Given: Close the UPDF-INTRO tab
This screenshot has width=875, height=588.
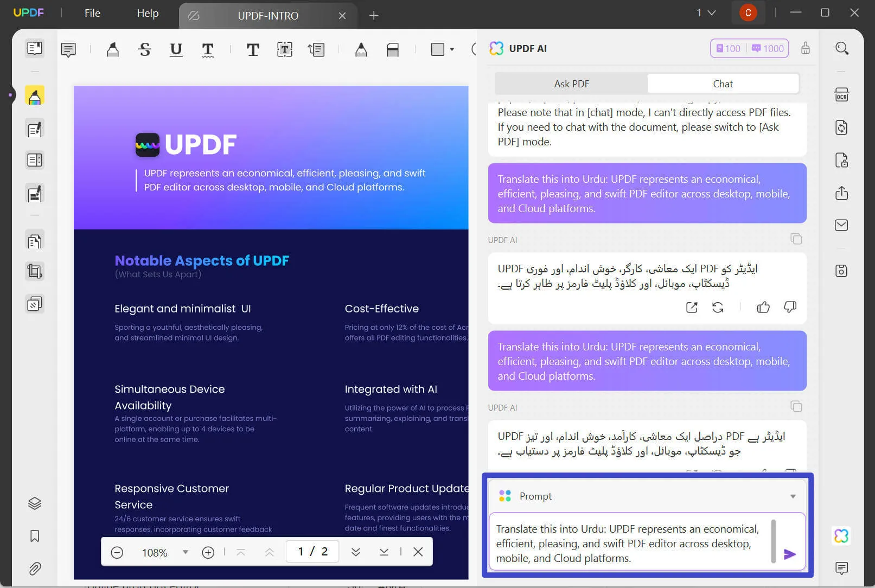Looking at the screenshot, I should (342, 16).
